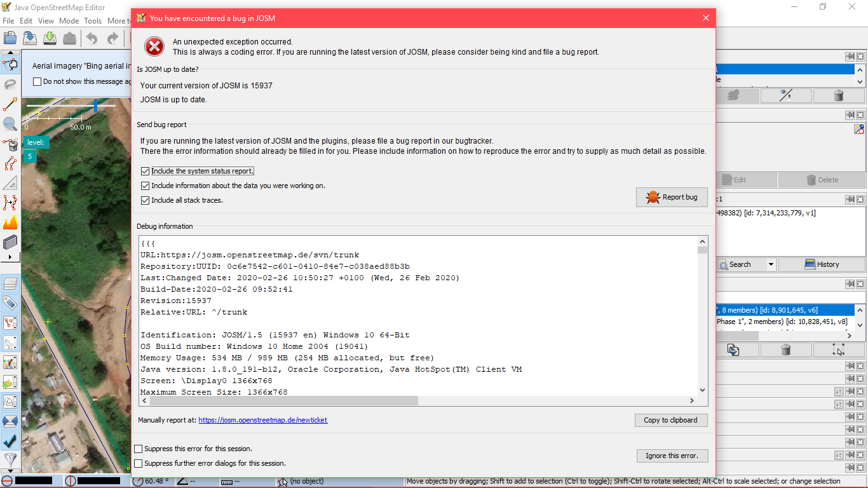Expand the hidden toolbar items arrow at bottom
868x488 pixels.
(10, 257)
